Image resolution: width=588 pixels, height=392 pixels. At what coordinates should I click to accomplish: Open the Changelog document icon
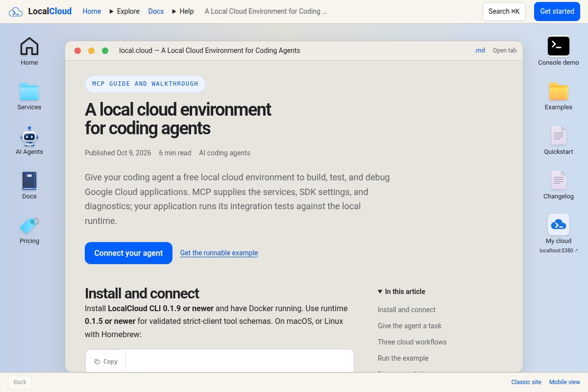pos(559,185)
